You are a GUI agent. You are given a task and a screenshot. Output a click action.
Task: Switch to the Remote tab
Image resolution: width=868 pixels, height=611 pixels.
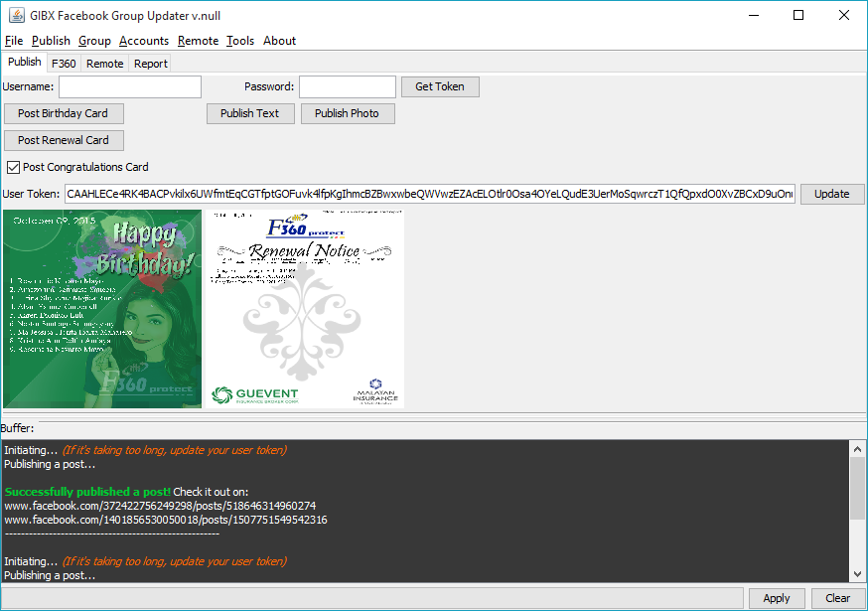tap(104, 64)
